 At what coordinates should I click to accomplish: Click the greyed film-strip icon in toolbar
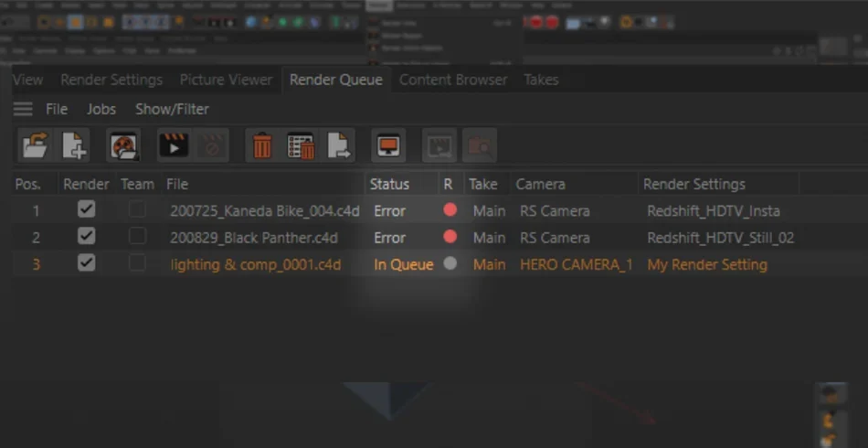coord(439,145)
